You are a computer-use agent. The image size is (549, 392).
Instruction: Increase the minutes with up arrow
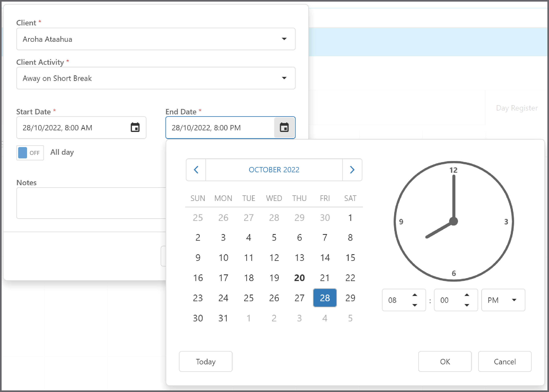(x=467, y=295)
